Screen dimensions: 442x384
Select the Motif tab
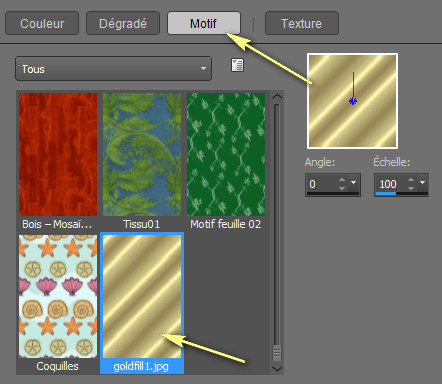[x=204, y=23]
